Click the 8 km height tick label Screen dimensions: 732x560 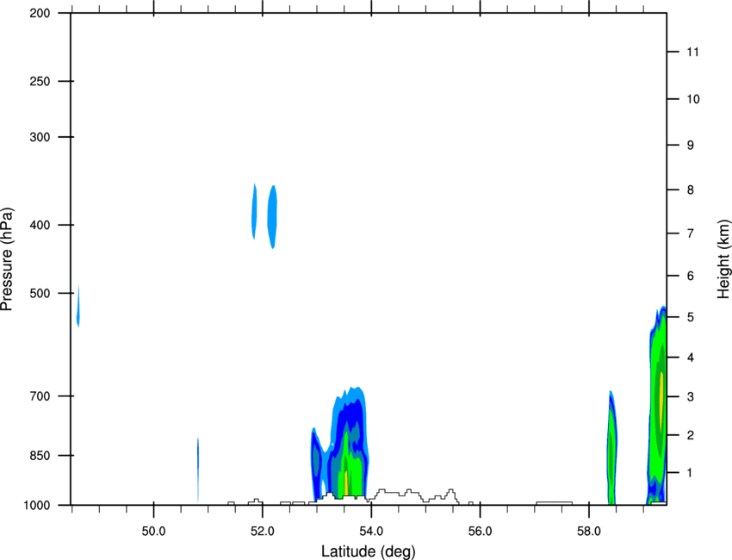(x=690, y=190)
